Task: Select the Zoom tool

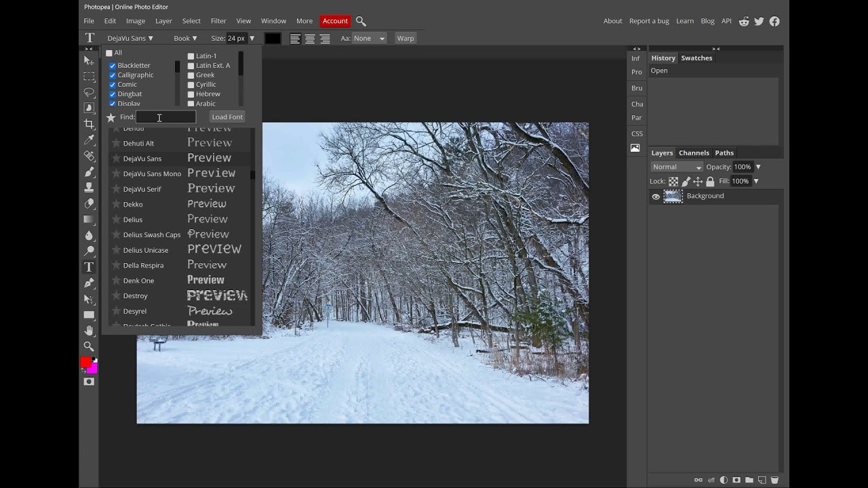Action: click(x=89, y=346)
